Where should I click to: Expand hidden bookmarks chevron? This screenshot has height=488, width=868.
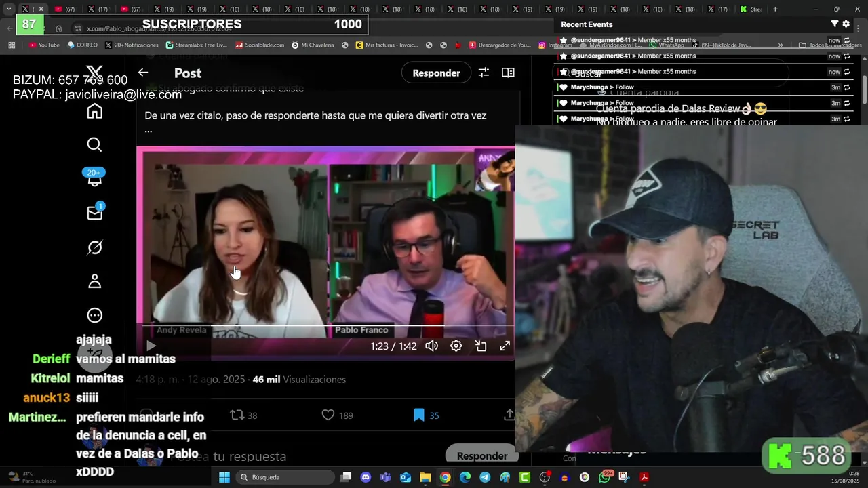click(781, 45)
